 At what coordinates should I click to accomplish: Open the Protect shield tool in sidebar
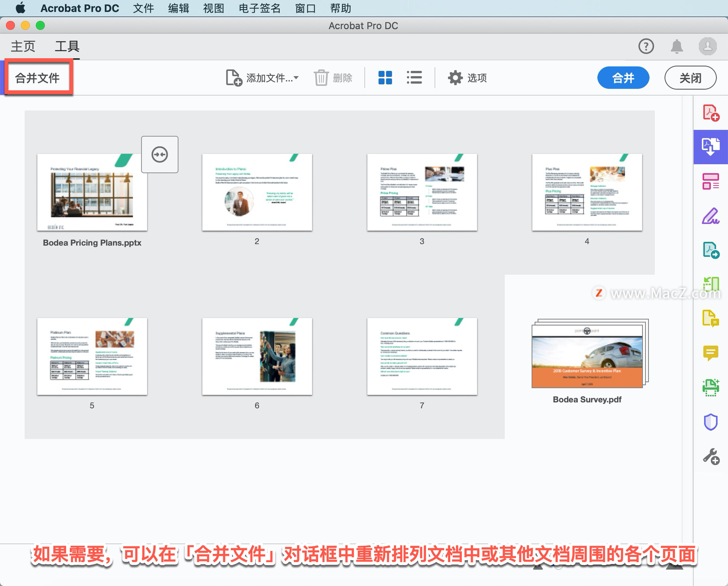(711, 422)
